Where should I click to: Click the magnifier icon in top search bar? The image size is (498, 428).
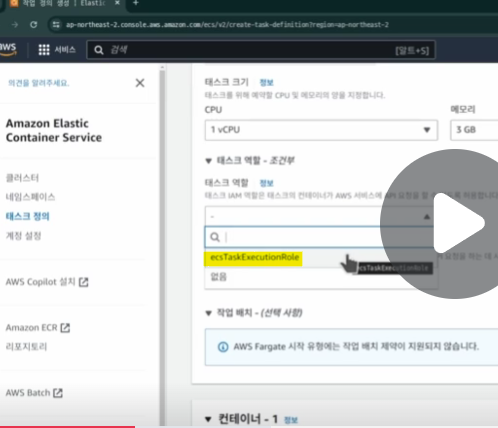99,50
